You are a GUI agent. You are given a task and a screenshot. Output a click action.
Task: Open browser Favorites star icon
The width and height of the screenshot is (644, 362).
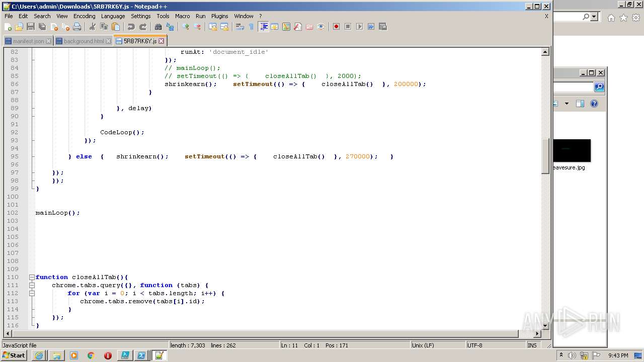pyautogui.click(x=623, y=18)
